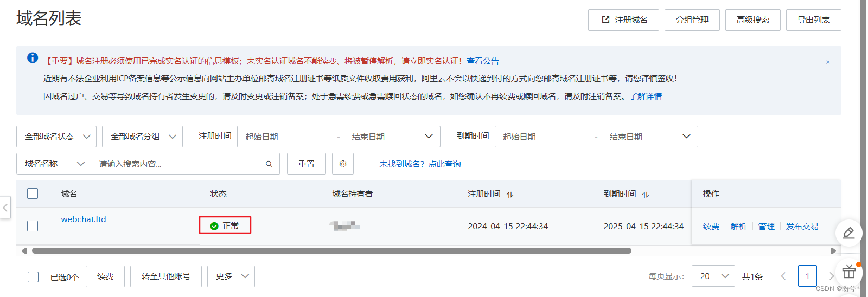Sort by 注册时间 sort icon
868x297 pixels.
510,195
